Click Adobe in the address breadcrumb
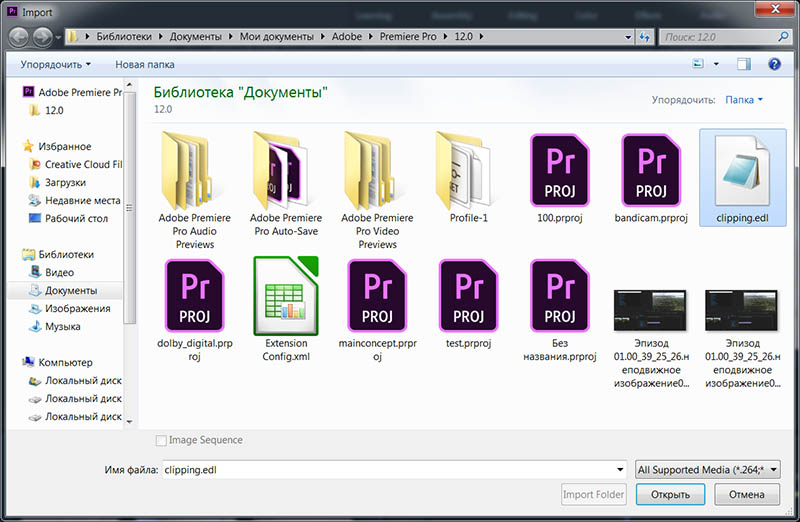This screenshot has height=522, width=800. click(347, 37)
